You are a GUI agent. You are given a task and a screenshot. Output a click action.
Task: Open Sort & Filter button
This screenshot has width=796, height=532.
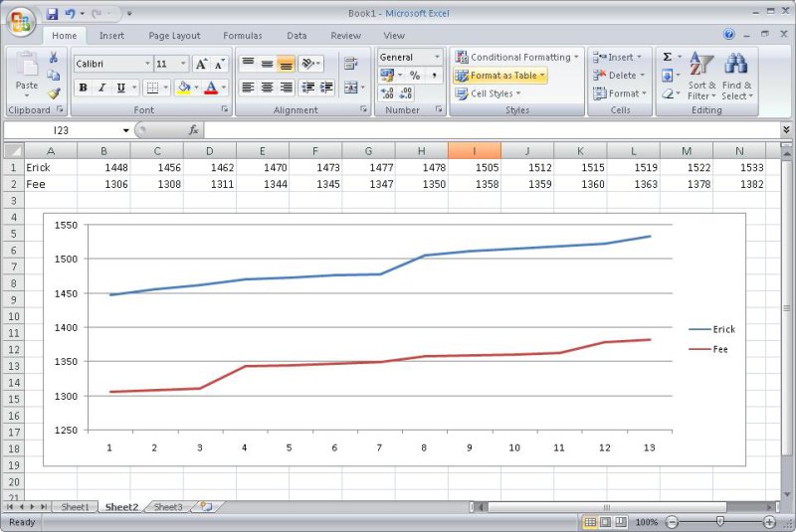point(701,77)
